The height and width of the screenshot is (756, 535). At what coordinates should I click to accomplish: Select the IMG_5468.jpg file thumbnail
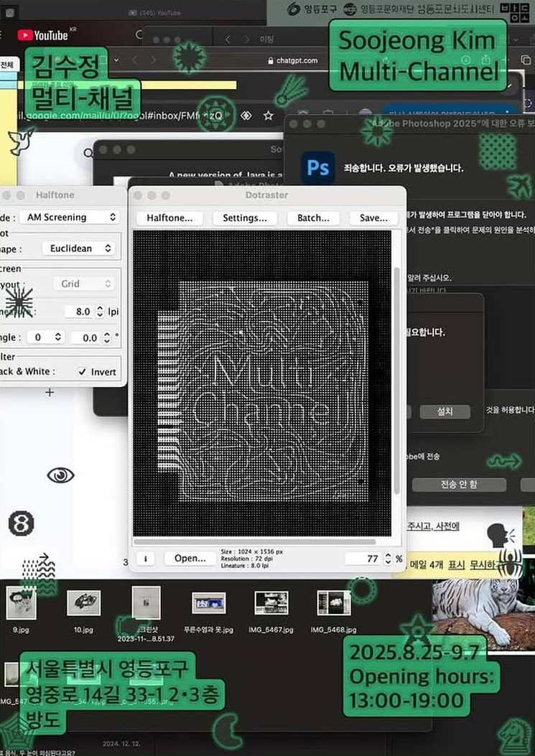click(334, 602)
